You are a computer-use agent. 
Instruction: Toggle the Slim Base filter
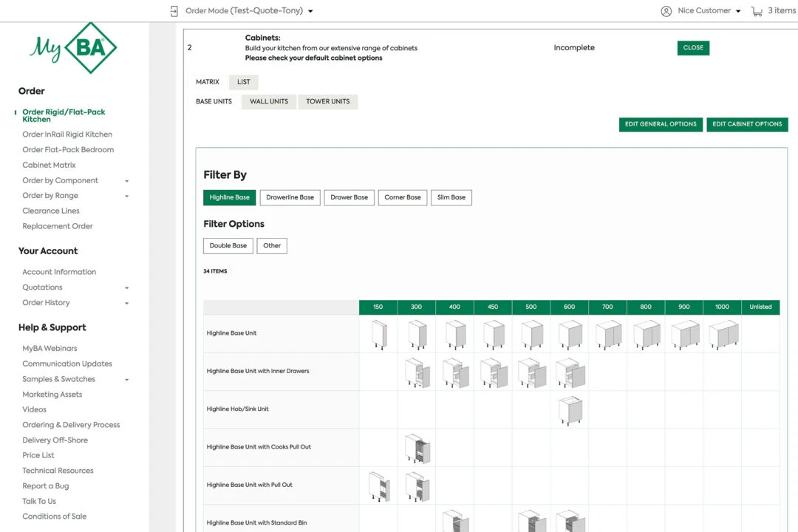tap(451, 197)
